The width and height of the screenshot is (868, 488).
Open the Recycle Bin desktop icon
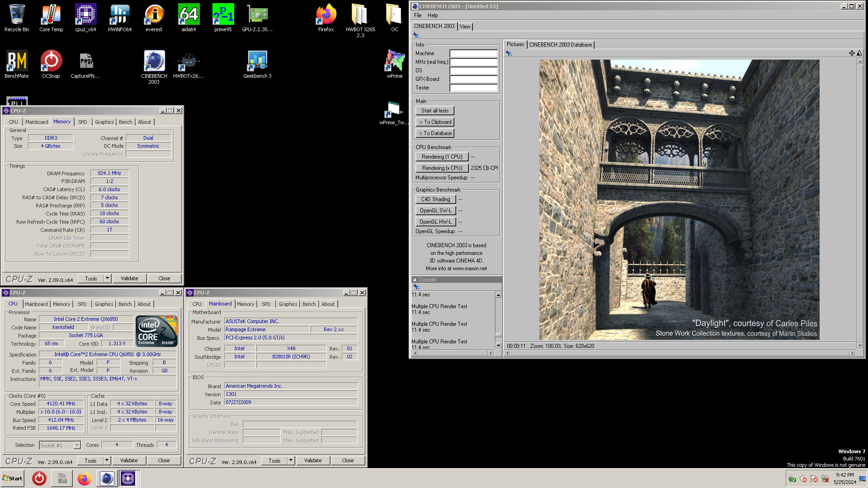pos(17,18)
